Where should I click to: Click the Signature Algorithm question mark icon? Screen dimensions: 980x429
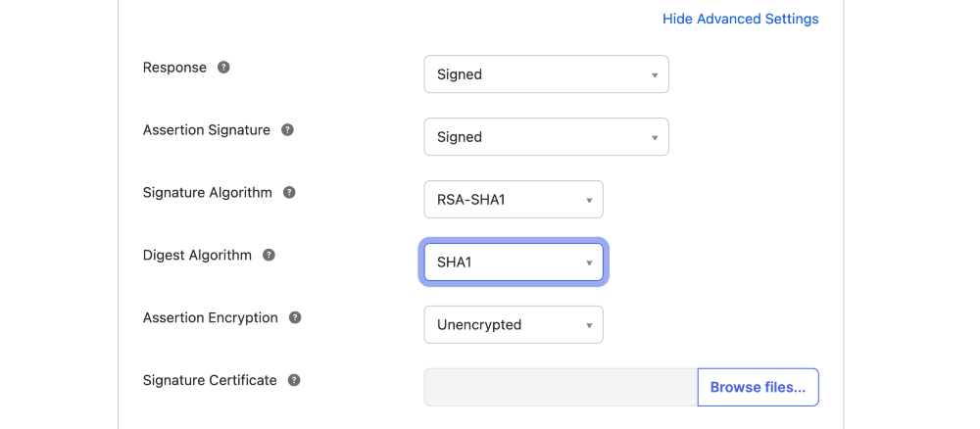tap(289, 192)
